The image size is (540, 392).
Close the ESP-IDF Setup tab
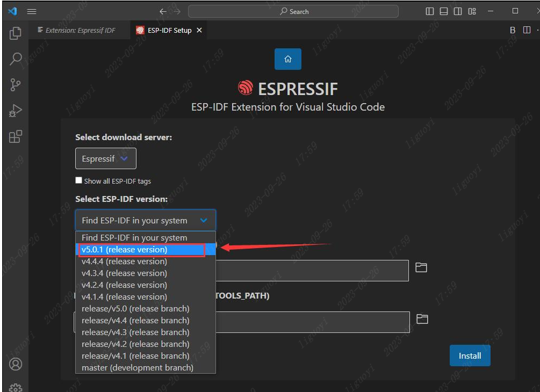(x=199, y=30)
